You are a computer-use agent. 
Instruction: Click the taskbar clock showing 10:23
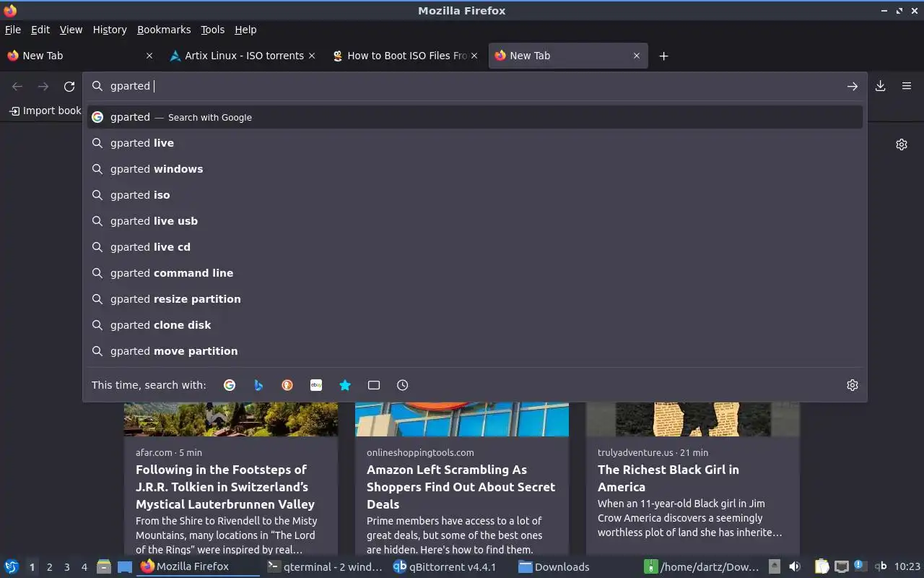[907, 567]
